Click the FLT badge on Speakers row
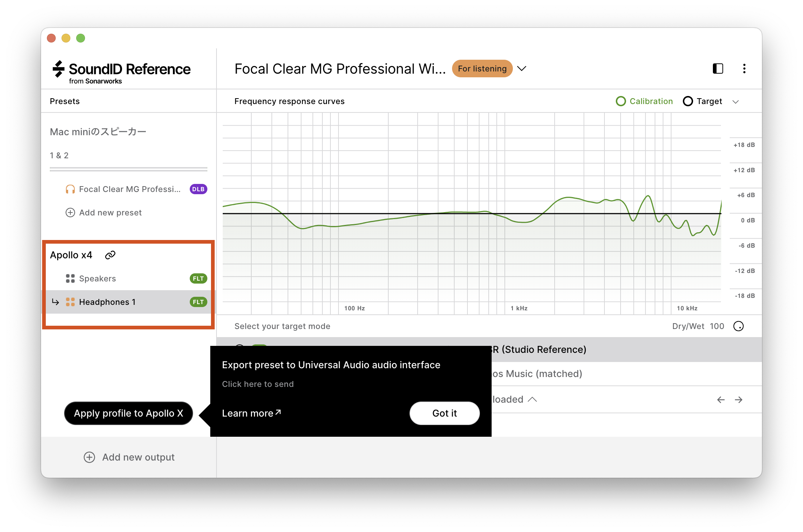Viewport: 803px width, 532px height. 198,278
